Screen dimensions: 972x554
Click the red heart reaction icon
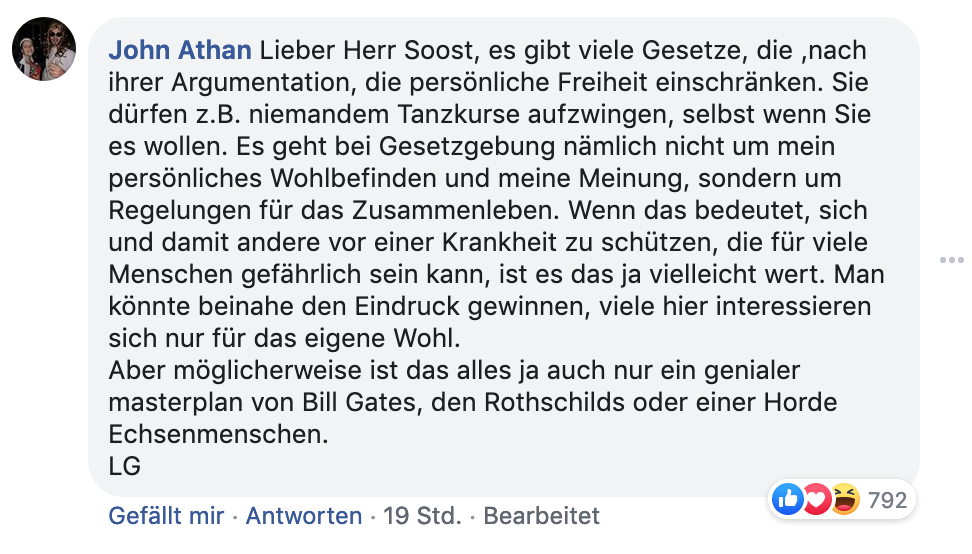tap(816, 498)
